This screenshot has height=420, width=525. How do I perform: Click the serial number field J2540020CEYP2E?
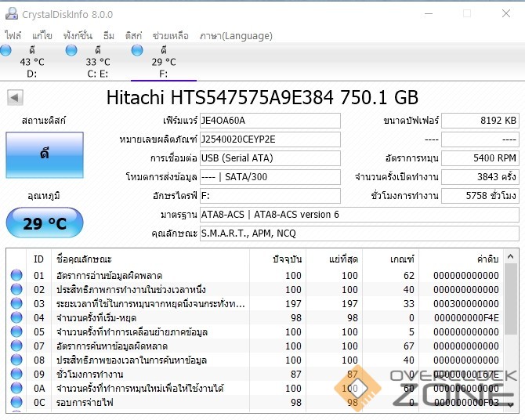(x=270, y=139)
